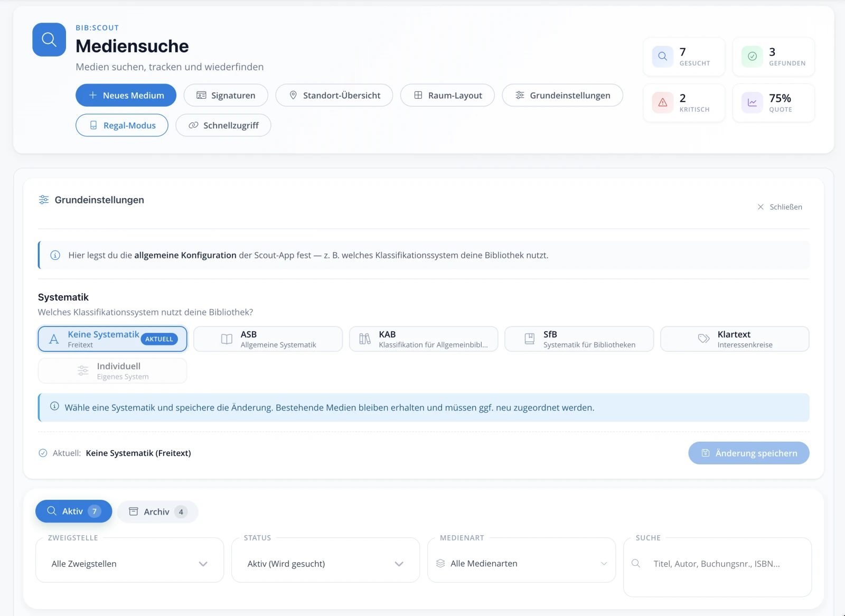Click the info icon in the Konfiguration hint
The width and height of the screenshot is (845, 616).
[x=55, y=255]
